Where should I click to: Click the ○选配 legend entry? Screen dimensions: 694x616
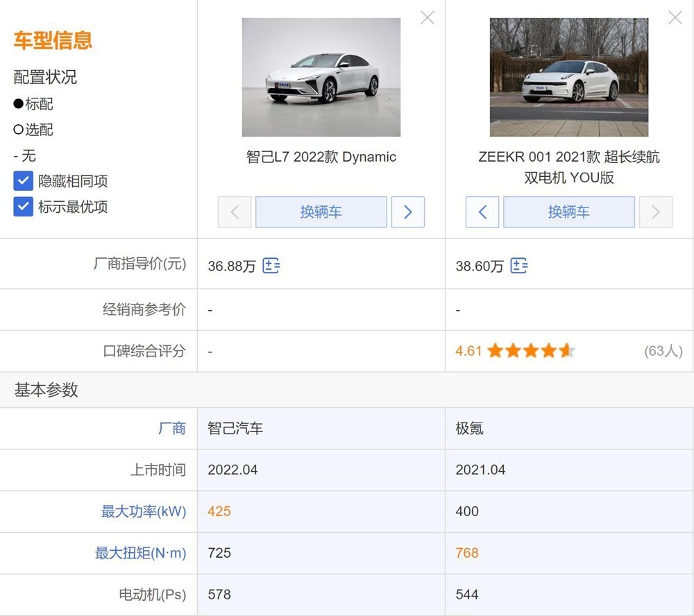(x=33, y=130)
